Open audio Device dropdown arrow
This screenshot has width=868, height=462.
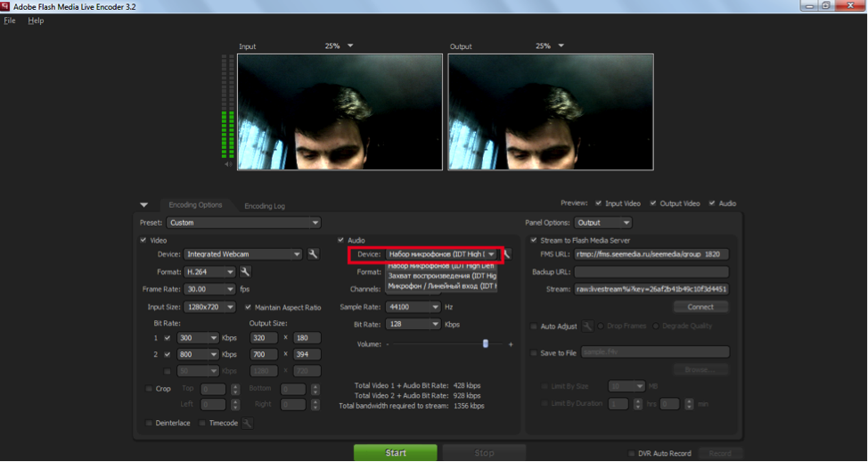click(x=491, y=254)
